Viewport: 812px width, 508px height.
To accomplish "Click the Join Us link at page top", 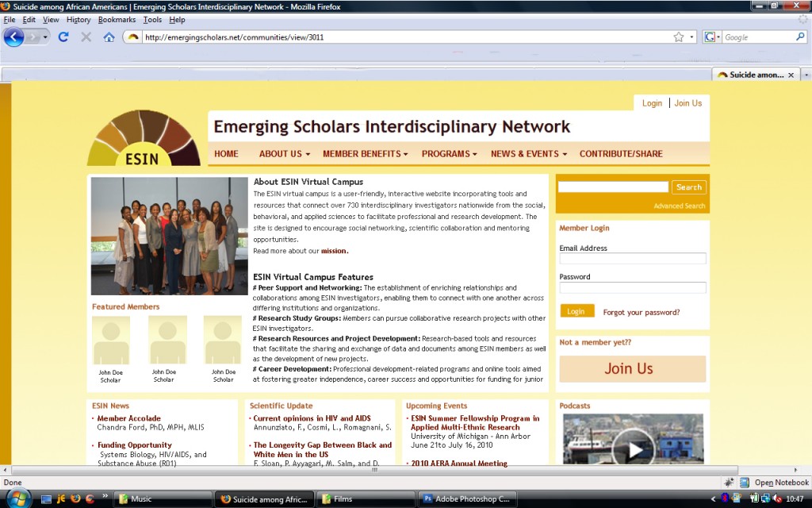I will [x=688, y=103].
